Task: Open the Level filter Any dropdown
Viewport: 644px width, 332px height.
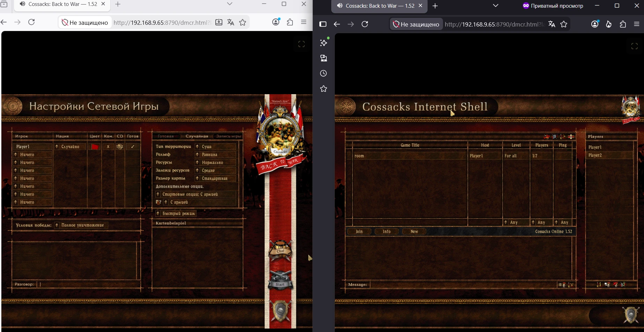Action: (516, 222)
